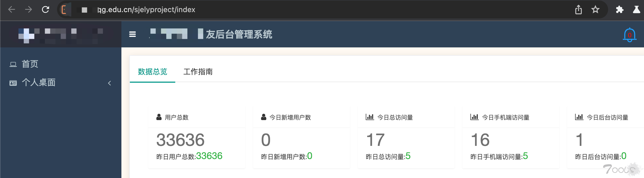
Task: Click the 后台管理系统 header title
Action: [239, 34]
